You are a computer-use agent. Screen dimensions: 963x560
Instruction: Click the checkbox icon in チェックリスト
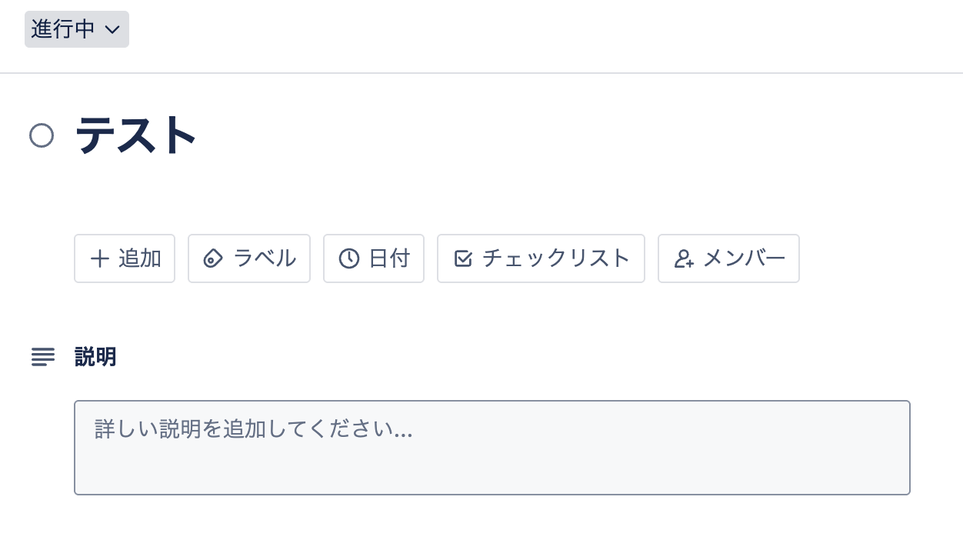463,258
